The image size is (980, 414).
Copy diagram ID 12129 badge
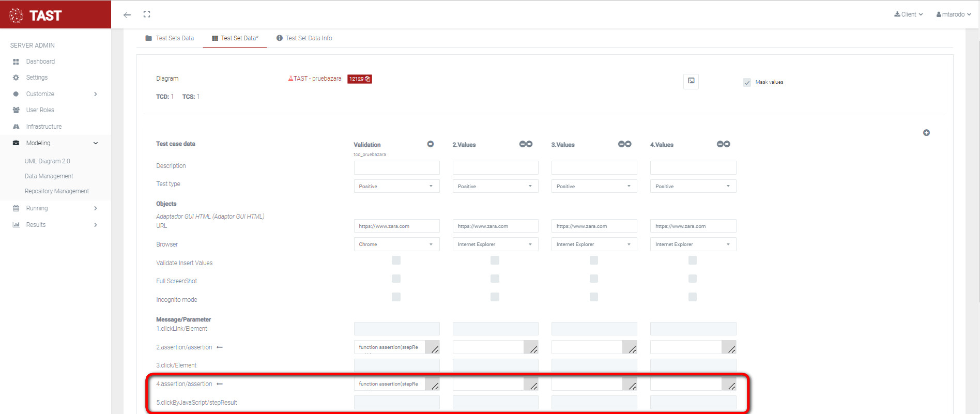click(360, 79)
